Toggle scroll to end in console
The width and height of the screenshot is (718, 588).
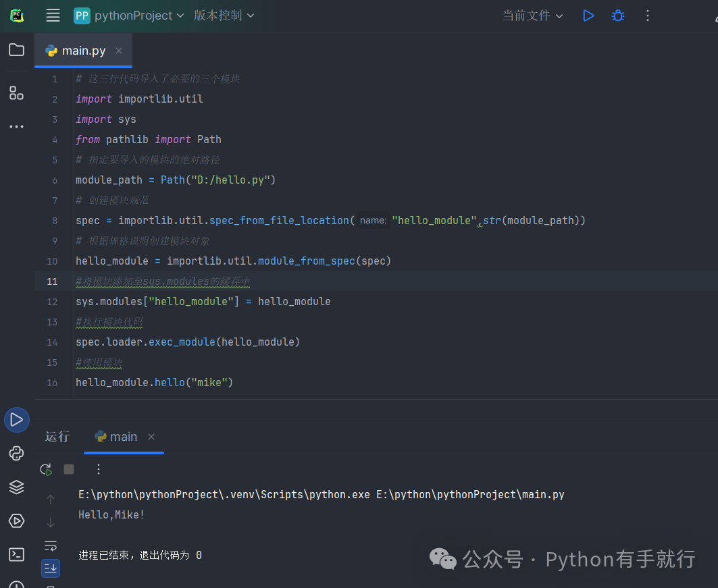(51, 568)
